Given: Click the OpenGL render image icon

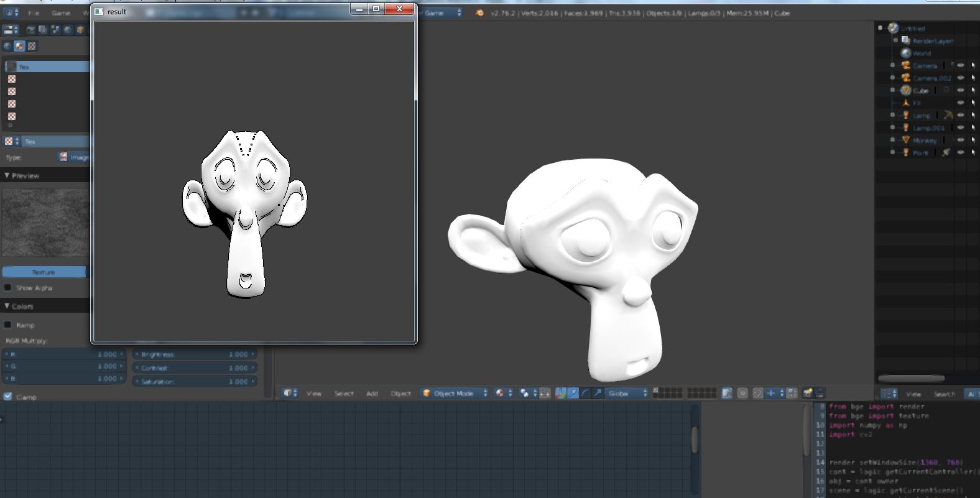Looking at the screenshot, I should click(x=808, y=393).
